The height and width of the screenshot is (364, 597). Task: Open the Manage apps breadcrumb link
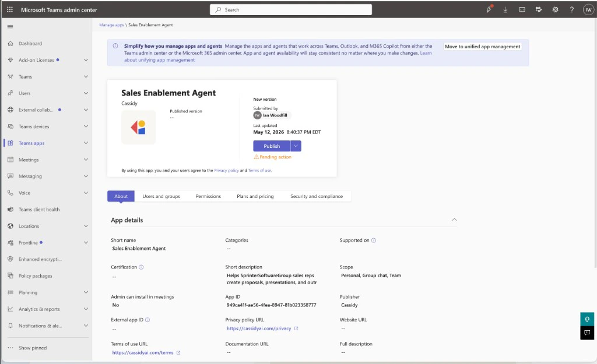tap(111, 25)
